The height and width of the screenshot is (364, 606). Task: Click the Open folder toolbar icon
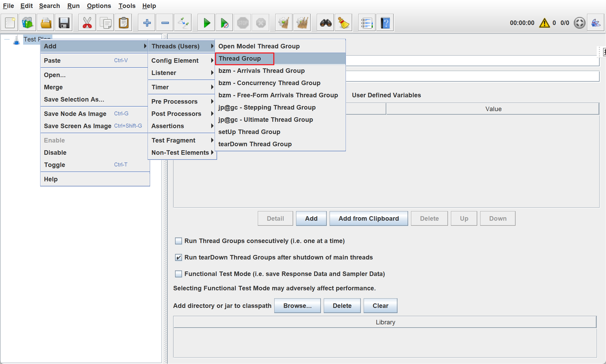click(x=46, y=23)
